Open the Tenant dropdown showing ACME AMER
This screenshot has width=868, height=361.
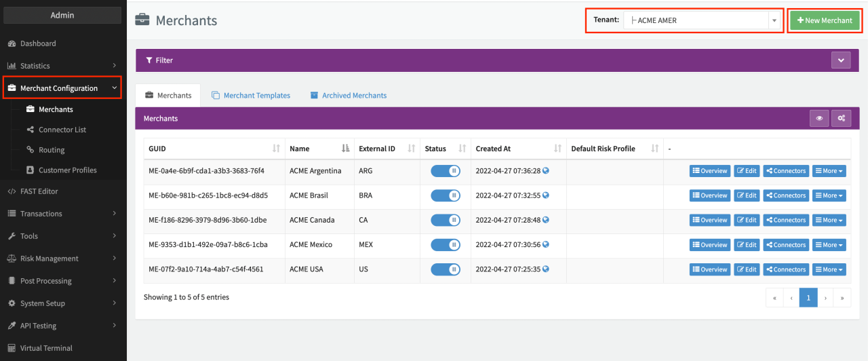pyautogui.click(x=703, y=20)
